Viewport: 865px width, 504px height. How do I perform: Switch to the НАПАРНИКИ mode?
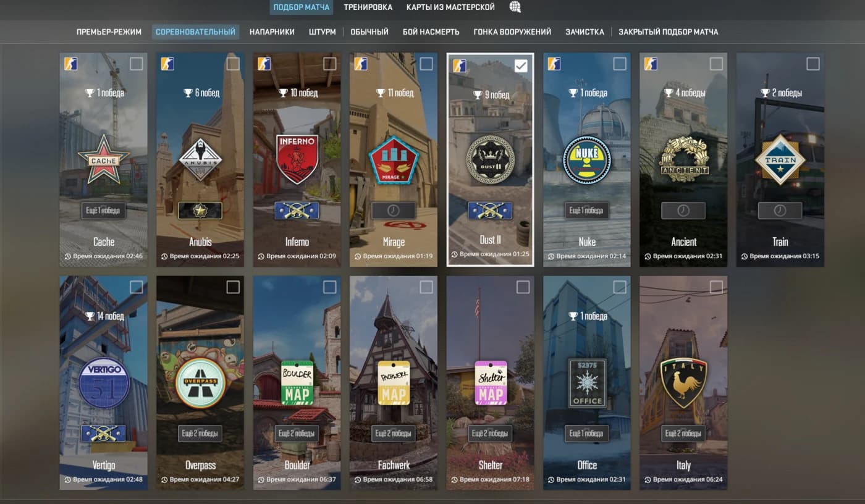coord(272,31)
